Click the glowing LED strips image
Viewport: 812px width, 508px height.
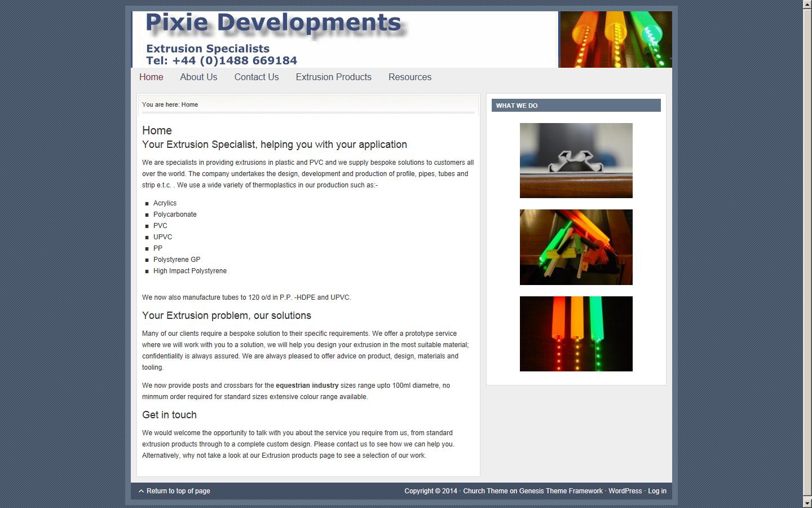pyautogui.click(x=576, y=333)
